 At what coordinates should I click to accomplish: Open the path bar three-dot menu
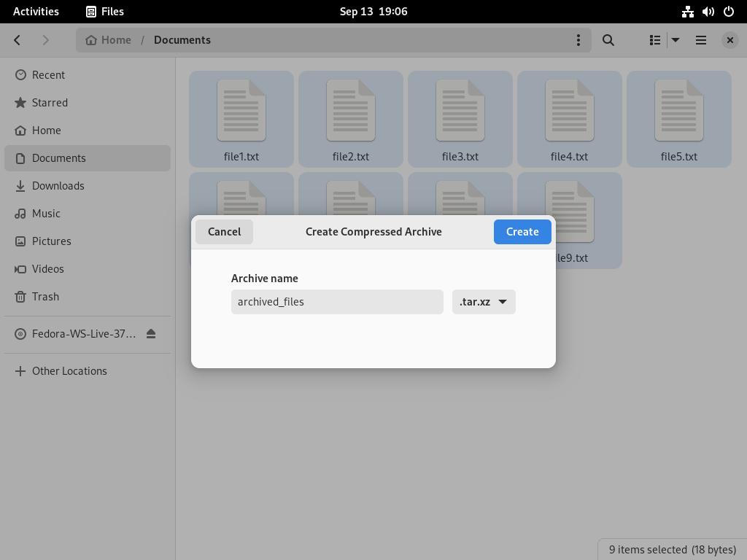[578, 40]
